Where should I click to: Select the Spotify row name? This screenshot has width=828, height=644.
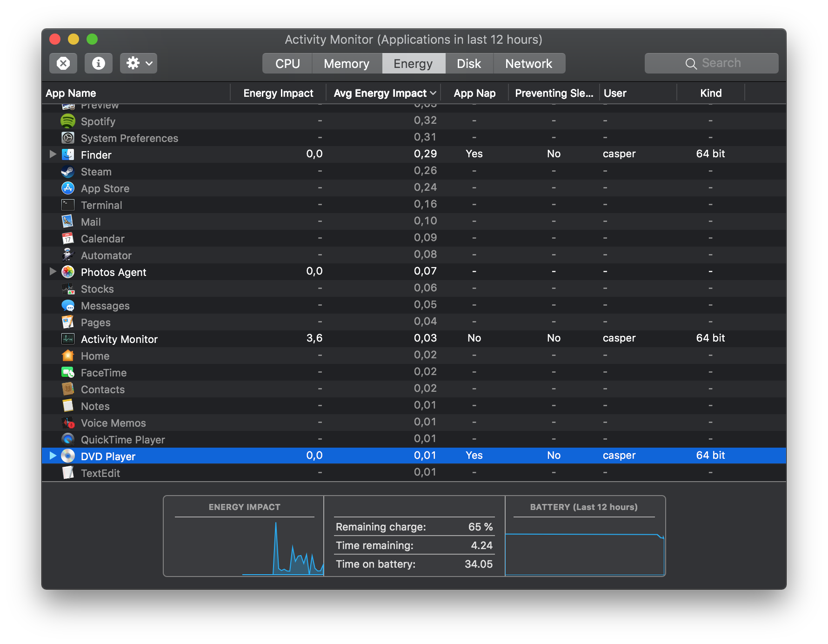tap(98, 121)
